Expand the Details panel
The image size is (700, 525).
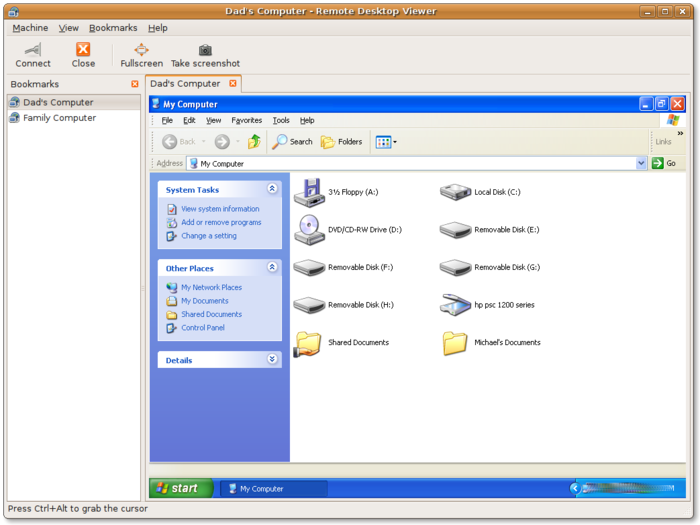coord(272,360)
